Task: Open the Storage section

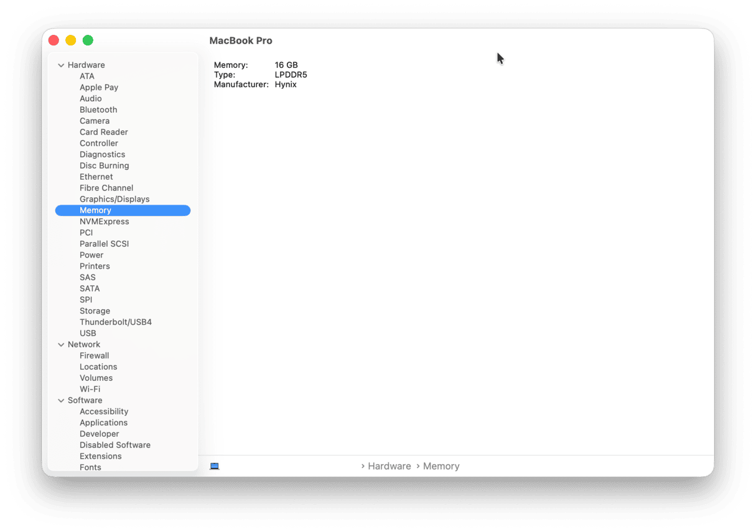Action: 95,311
